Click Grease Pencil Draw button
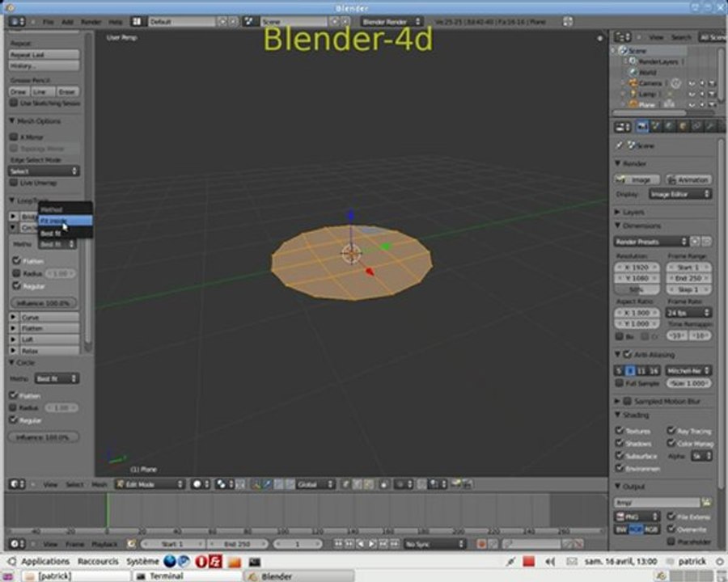This screenshot has width=728, height=582. (x=19, y=91)
